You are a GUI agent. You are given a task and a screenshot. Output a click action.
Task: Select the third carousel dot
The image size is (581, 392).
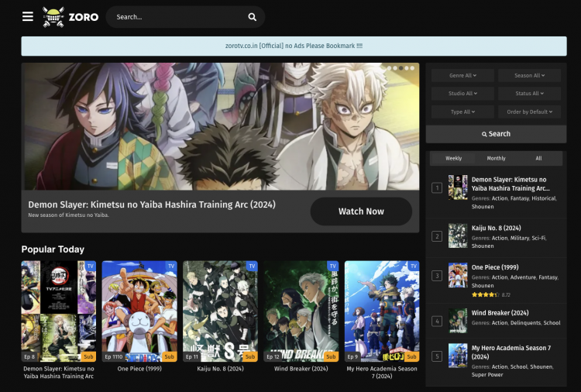point(401,68)
